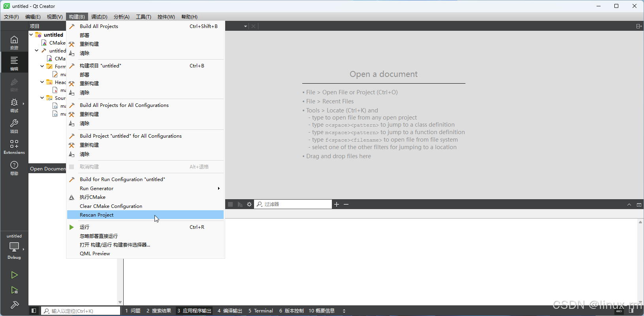Collapse the Sources folder node

(x=42, y=98)
